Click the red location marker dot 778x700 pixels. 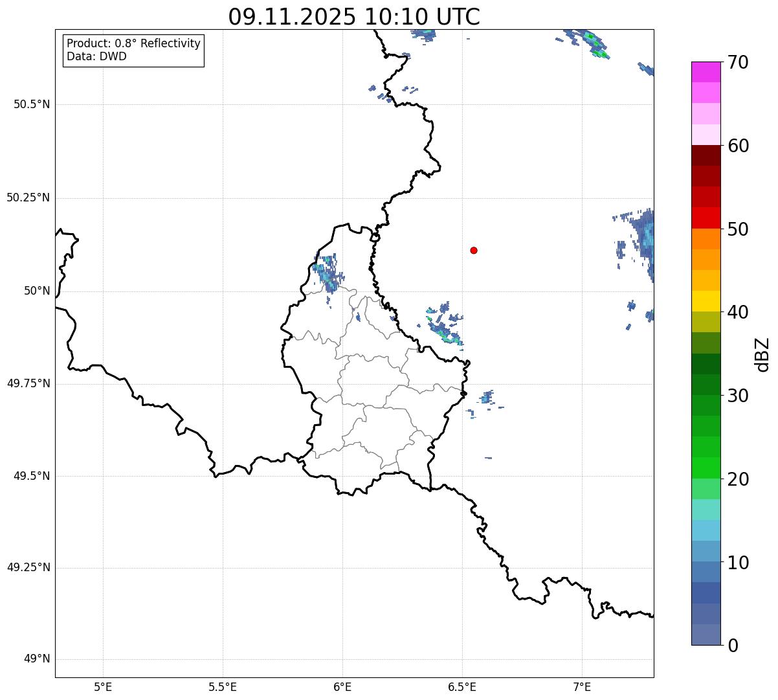[474, 250]
